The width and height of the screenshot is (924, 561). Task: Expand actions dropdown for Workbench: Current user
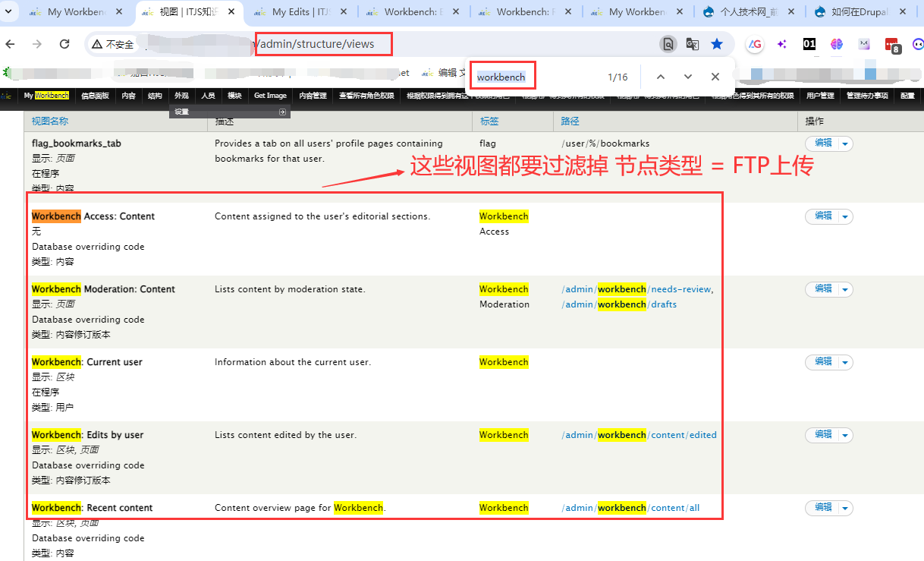pyautogui.click(x=845, y=362)
